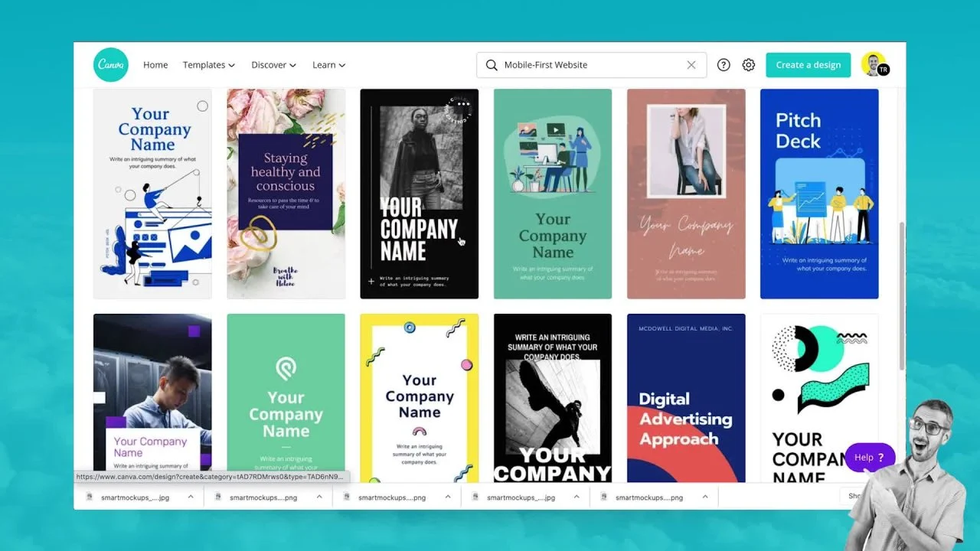
Task: Open chevron menu for third download item
Action: pyautogui.click(x=448, y=497)
